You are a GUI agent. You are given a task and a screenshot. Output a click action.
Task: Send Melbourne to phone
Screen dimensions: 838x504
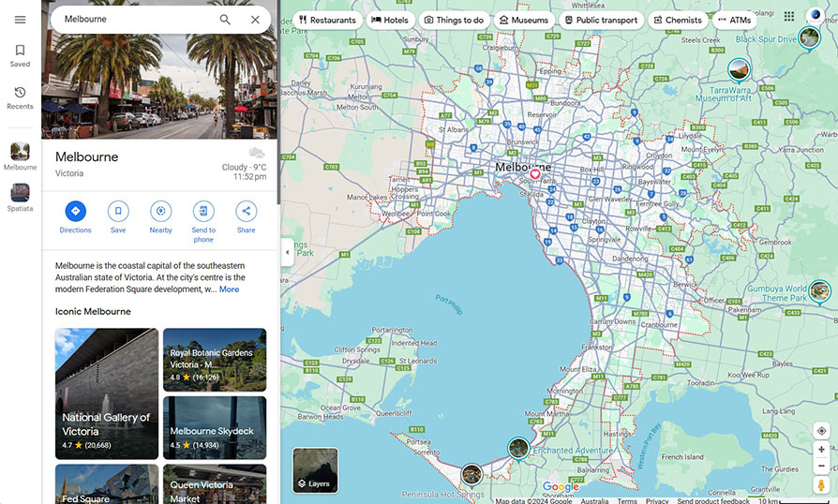coord(203,222)
